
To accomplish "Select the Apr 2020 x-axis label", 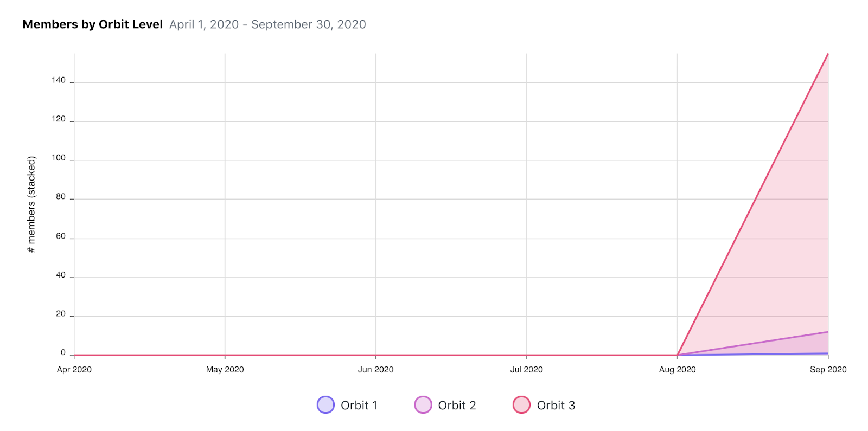I will (74, 369).
